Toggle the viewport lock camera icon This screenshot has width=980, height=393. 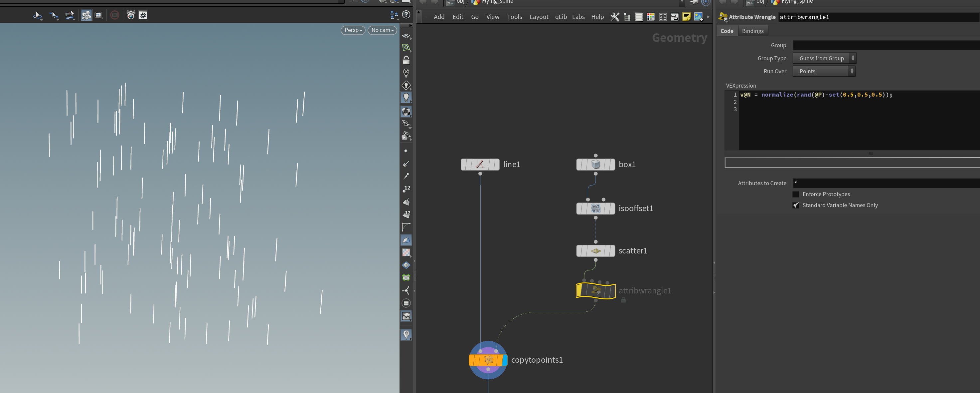tap(406, 60)
